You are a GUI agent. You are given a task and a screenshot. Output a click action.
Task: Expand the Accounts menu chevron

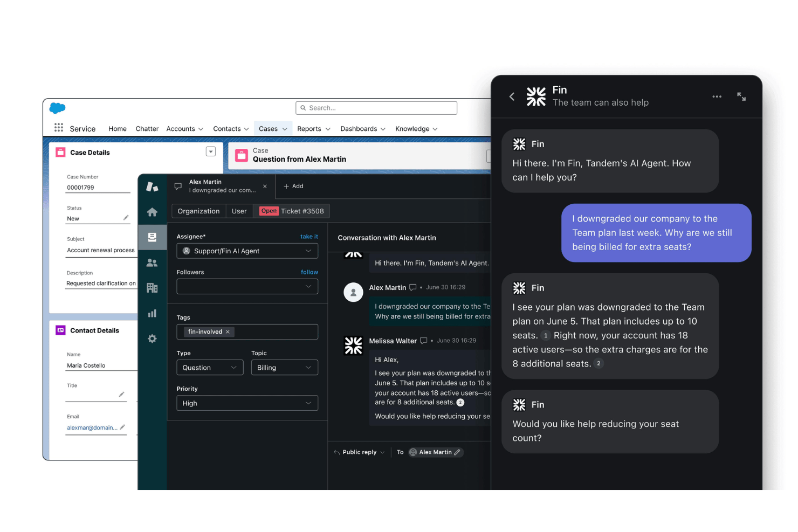(201, 129)
